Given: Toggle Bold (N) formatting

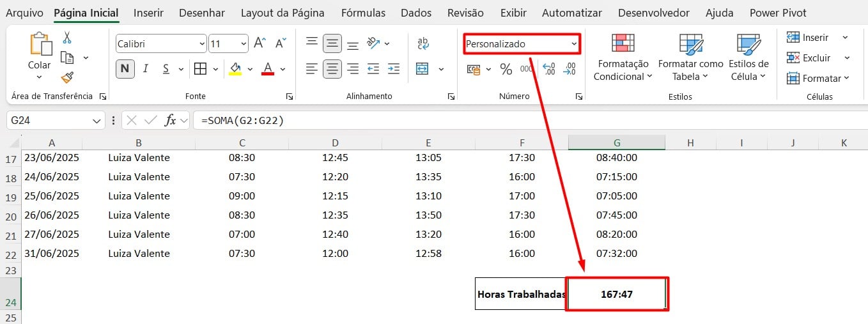Looking at the screenshot, I should tap(125, 68).
